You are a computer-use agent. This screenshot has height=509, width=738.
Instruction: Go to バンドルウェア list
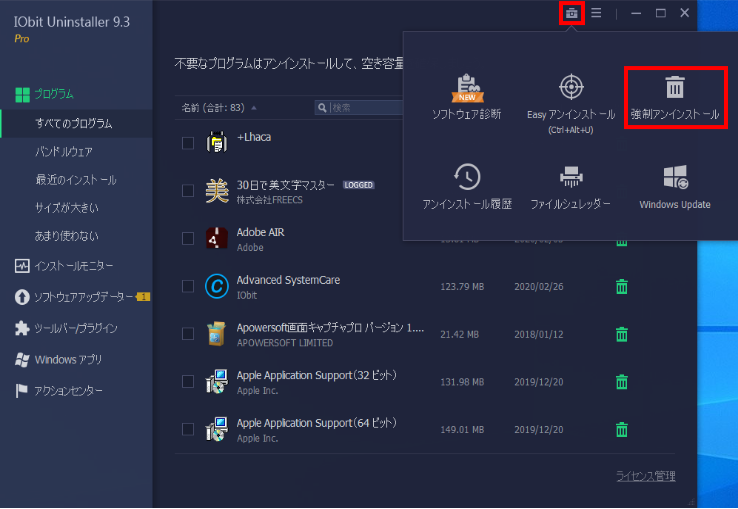[x=64, y=152]
